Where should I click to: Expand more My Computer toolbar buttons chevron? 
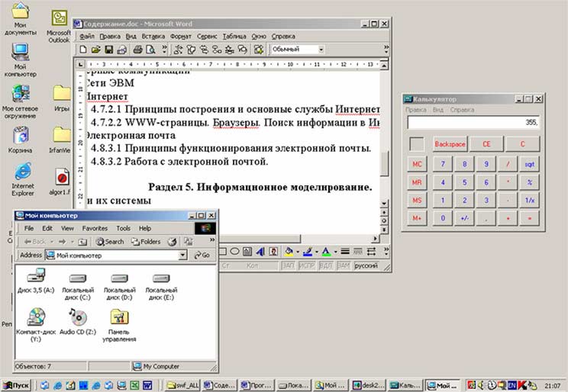coord(212,242)
